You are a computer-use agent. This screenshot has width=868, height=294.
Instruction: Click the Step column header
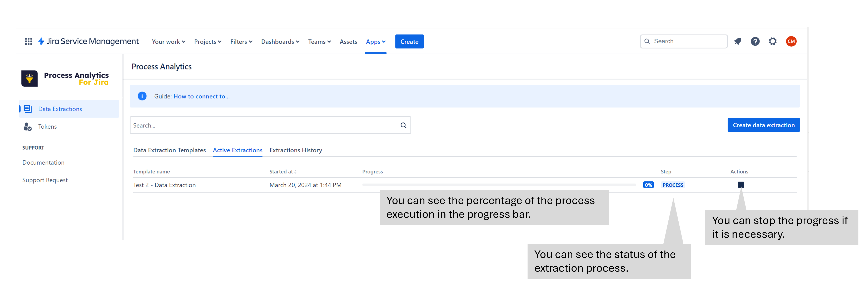(665, 172)
